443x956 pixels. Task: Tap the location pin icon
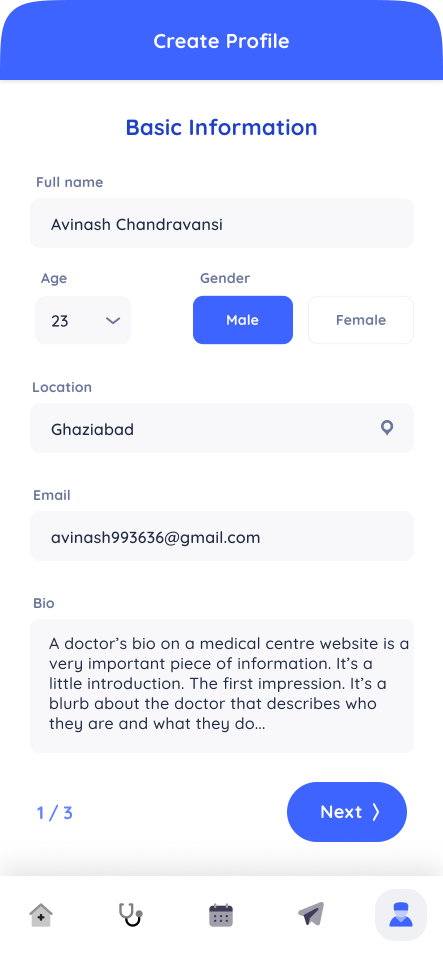(386, 428)
